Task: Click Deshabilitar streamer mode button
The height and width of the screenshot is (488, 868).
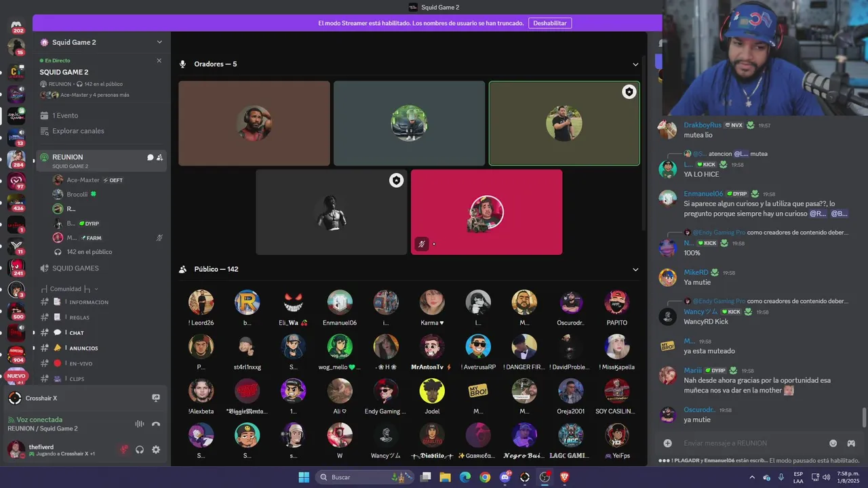Action: [x=550, y=23]
